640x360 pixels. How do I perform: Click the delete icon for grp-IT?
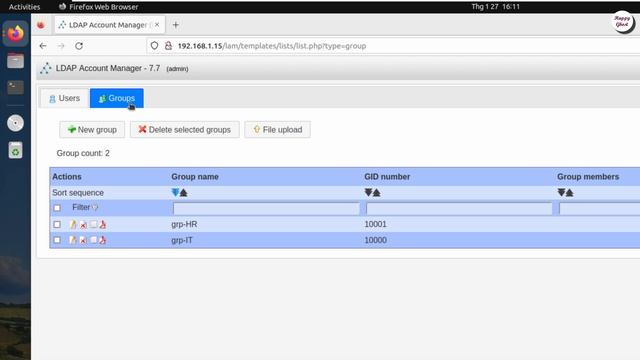pyautogui.click(x=83, y=240)
